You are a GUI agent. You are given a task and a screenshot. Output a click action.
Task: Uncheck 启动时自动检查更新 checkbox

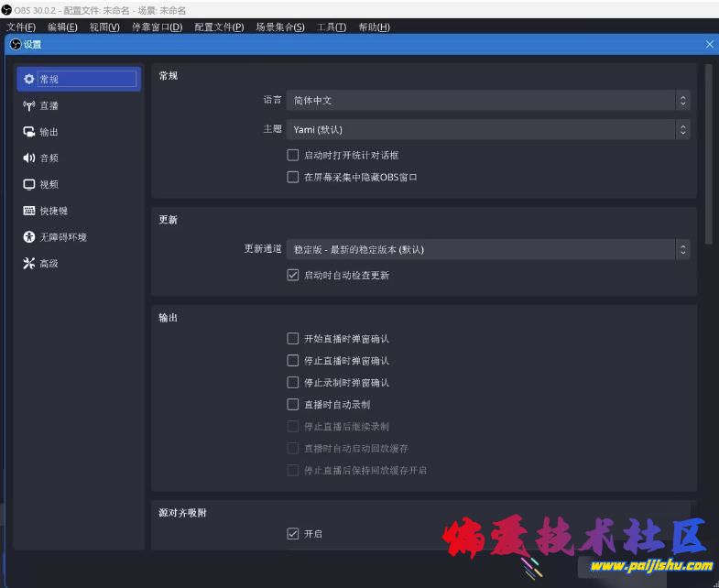(293, 275)
